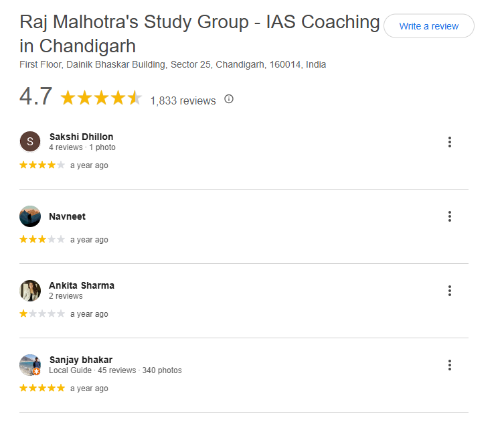This screenshot has width=504, height=424.
Task: Open the Write a review dialog
Action: (429, 26)
